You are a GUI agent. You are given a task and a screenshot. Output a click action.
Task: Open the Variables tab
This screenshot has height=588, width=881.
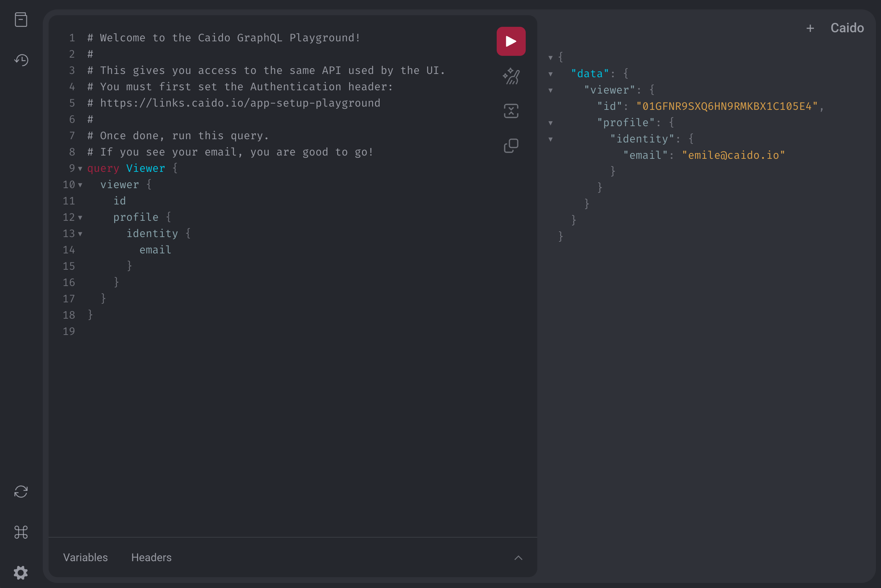pos(85,557)
